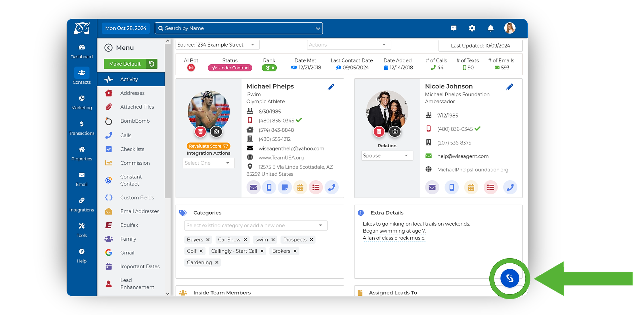Go to Dashboard in sidebar

[x=82, y=52]
